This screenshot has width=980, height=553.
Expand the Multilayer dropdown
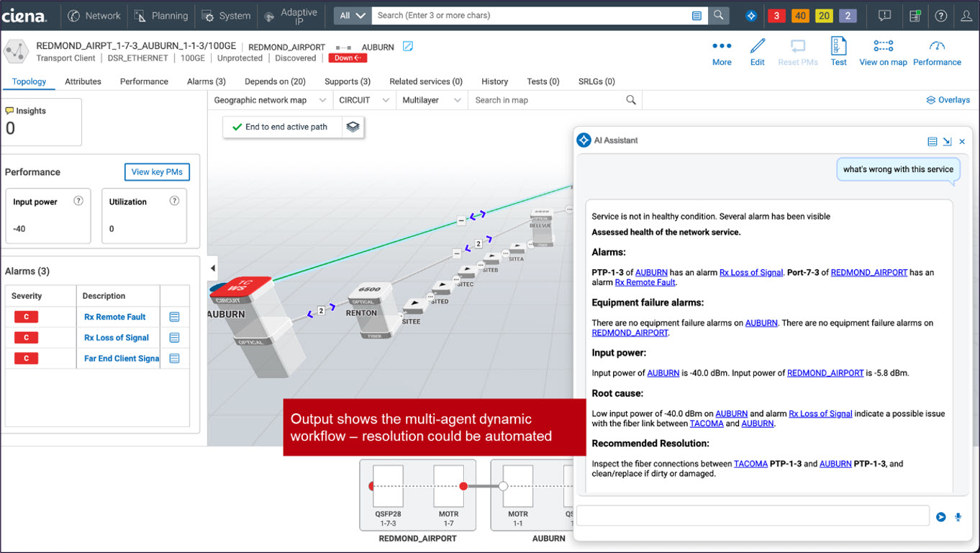[432, 100]
